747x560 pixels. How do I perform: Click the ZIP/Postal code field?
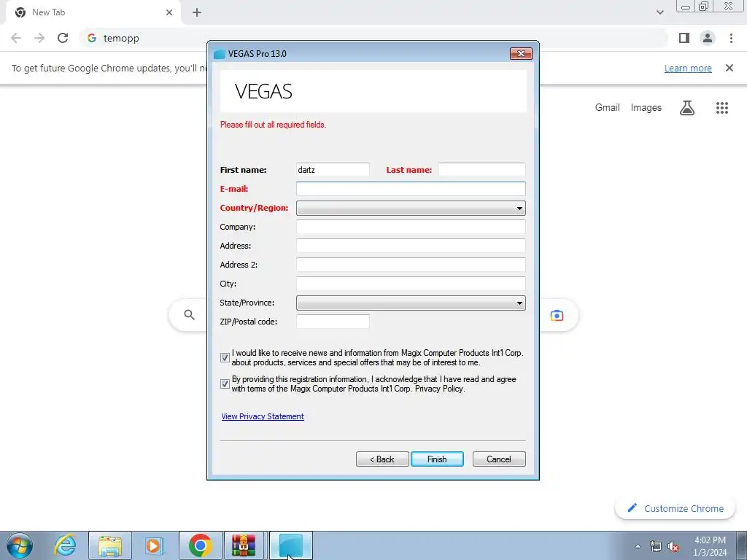point(333,322)
